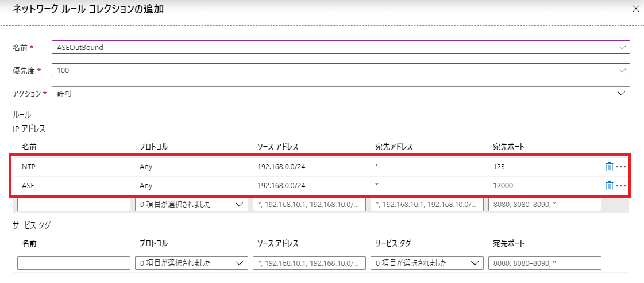Click the empty name field in IP rules
The height and width of the screenshot is (283, 644).
[74, 204]
